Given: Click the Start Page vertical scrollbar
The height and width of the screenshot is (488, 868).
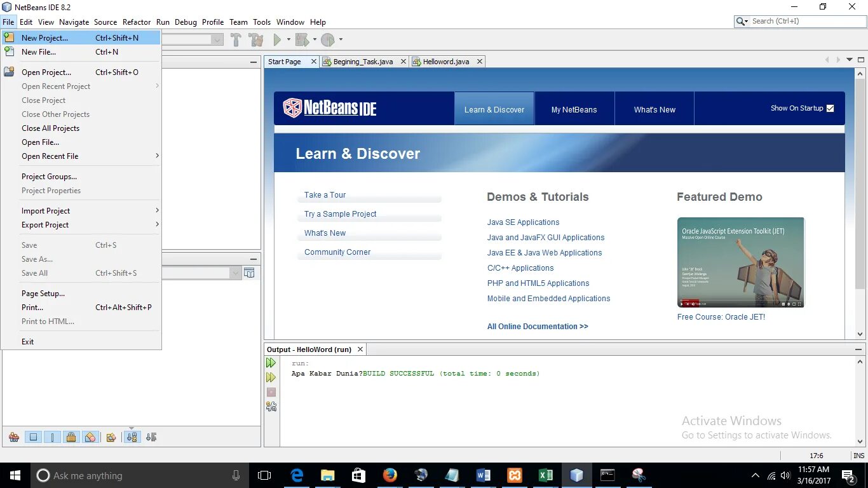Looking at the screenshot, I should tap(860, 203).
